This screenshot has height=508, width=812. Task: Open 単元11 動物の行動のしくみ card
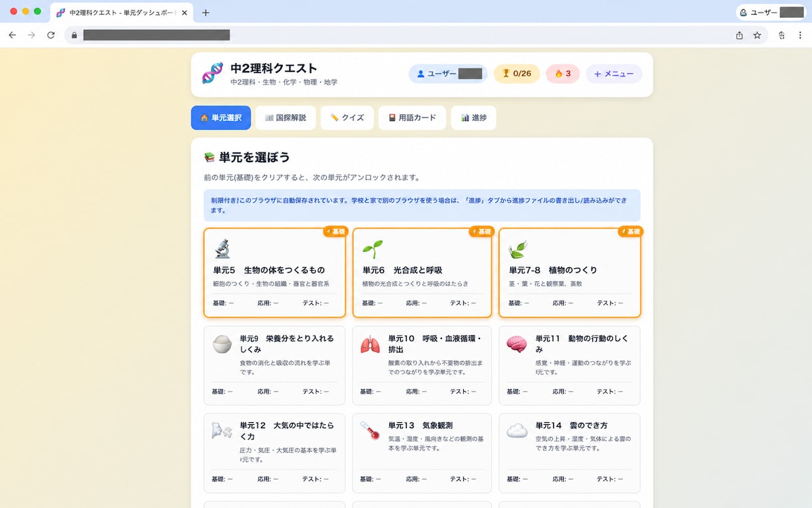(570, 365)
